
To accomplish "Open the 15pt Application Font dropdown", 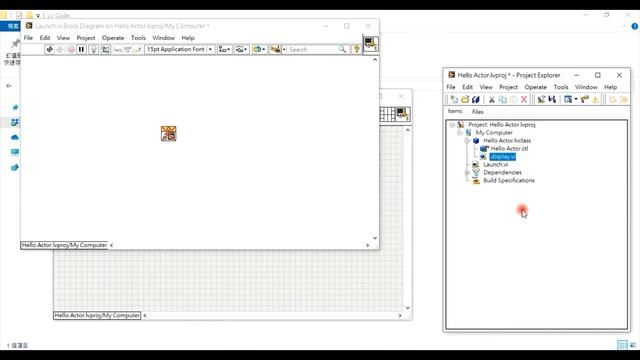I will [180, 49].
